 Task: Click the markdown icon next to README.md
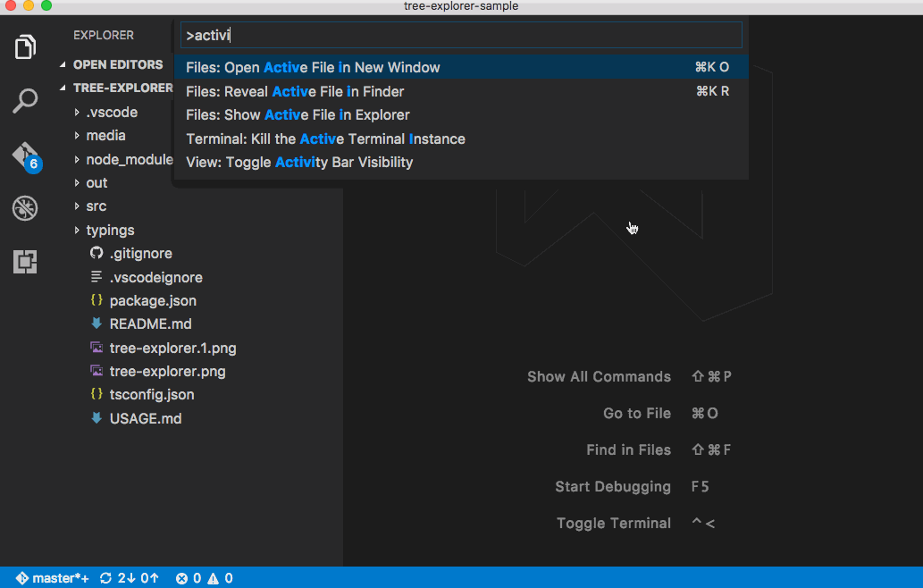point(96,323)
